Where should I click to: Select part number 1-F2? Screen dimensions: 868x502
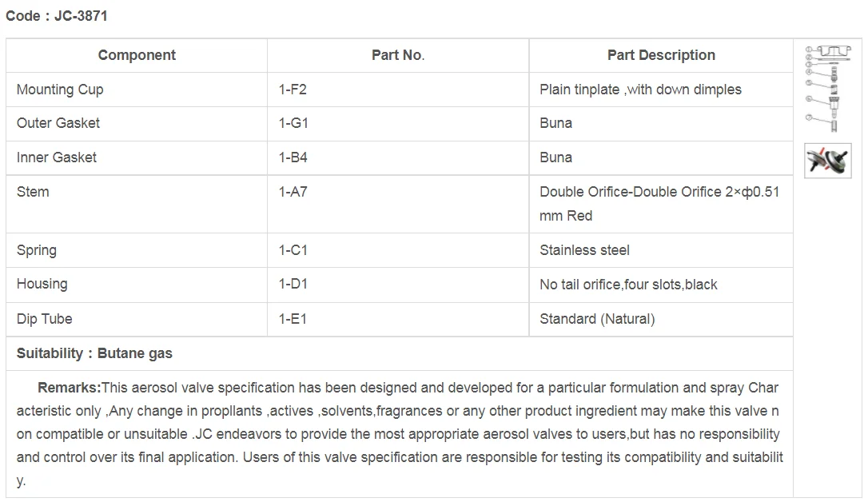293,90
